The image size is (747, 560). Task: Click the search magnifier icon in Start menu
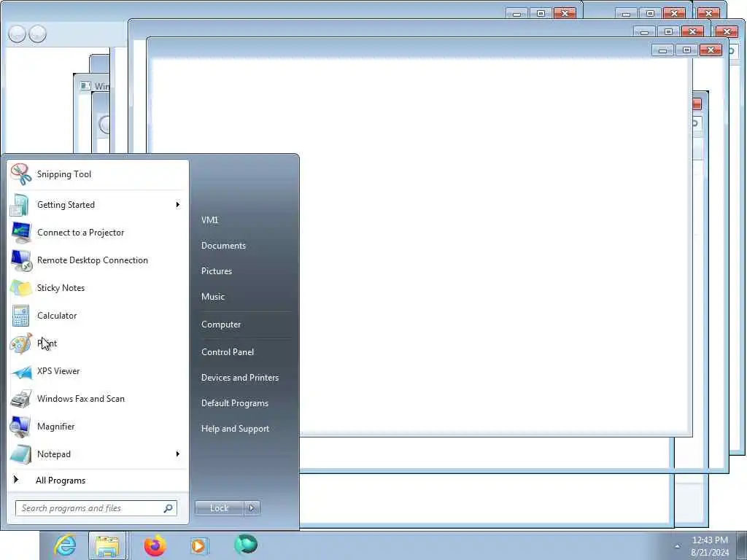(x=169, y=508)
